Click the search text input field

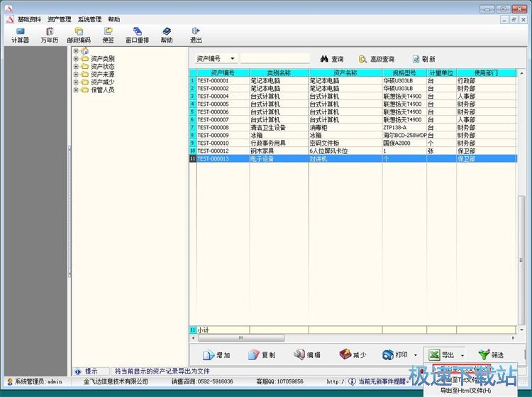click(x=275, y=59)
